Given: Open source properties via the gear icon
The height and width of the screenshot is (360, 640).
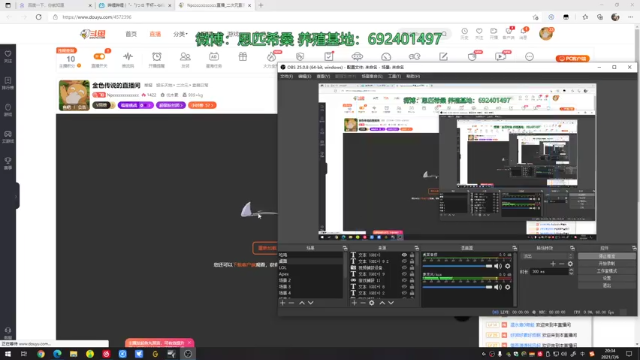Looking at the screenshot, I should click(x=371, y=303).
